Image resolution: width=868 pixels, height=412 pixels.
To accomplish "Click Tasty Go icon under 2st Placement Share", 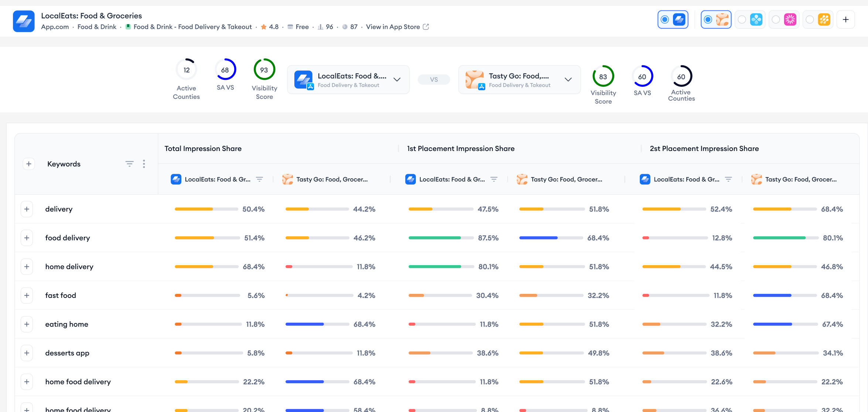I will (756, 179).
